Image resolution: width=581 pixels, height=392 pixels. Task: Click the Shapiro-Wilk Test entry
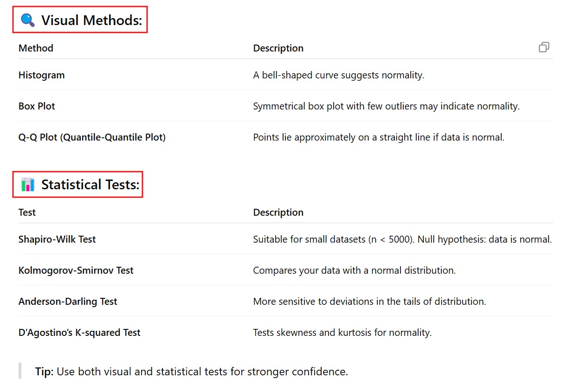tap(57, 239)
